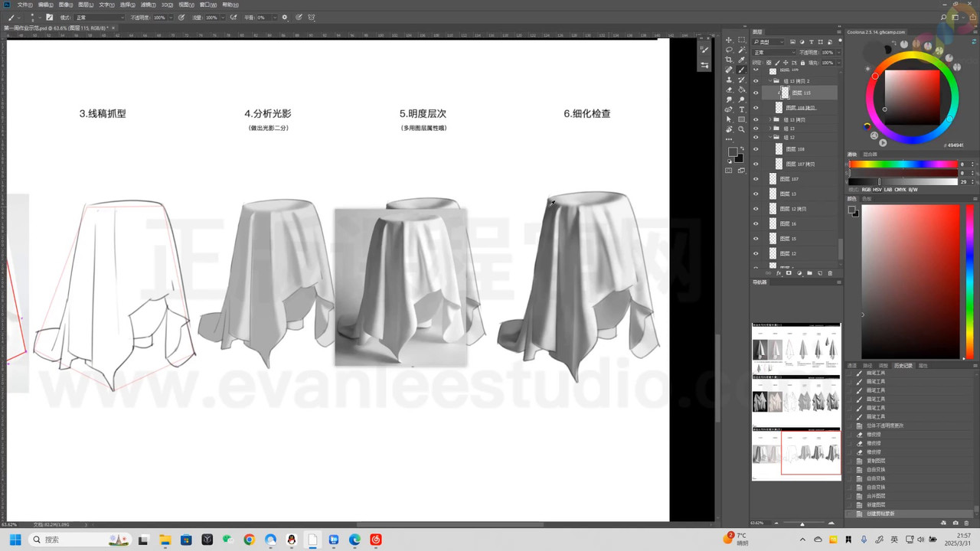Toggle the brush settings panel icon
The height and width of the screenshot is (551, 980).
[x=50, y=17]
